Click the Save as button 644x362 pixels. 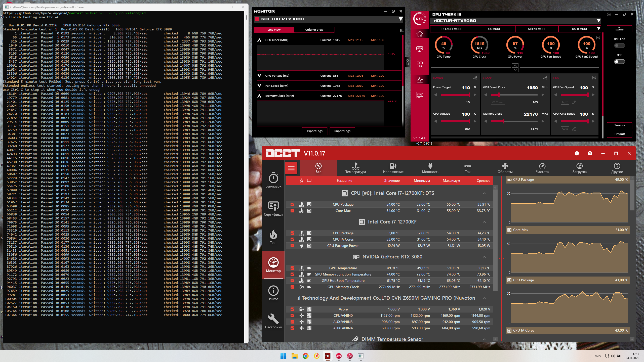619,125
